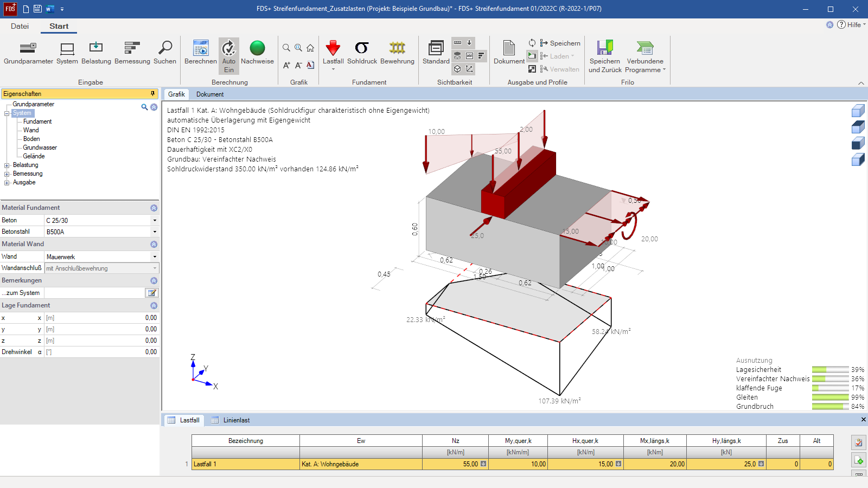Image resolution: width=868 pixels, height=488 pixels.
Task: Open the Lastfall table tab
Action: tap(184, 420)
